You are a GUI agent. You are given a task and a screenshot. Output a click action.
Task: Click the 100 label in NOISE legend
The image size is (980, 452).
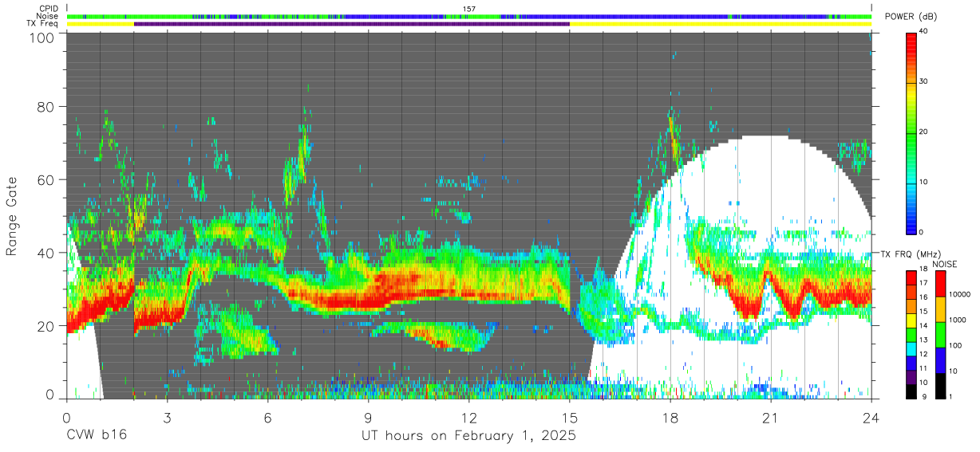[x=956, y=345]
